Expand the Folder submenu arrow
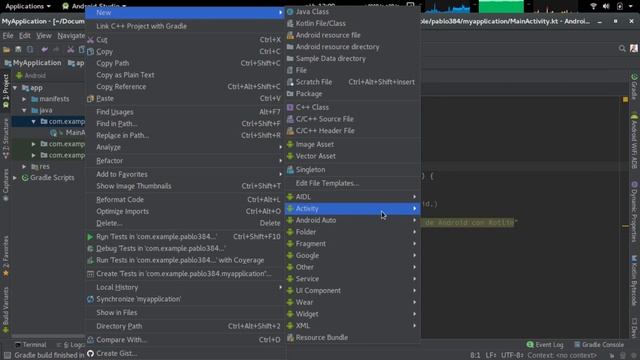 coord(414,232)
